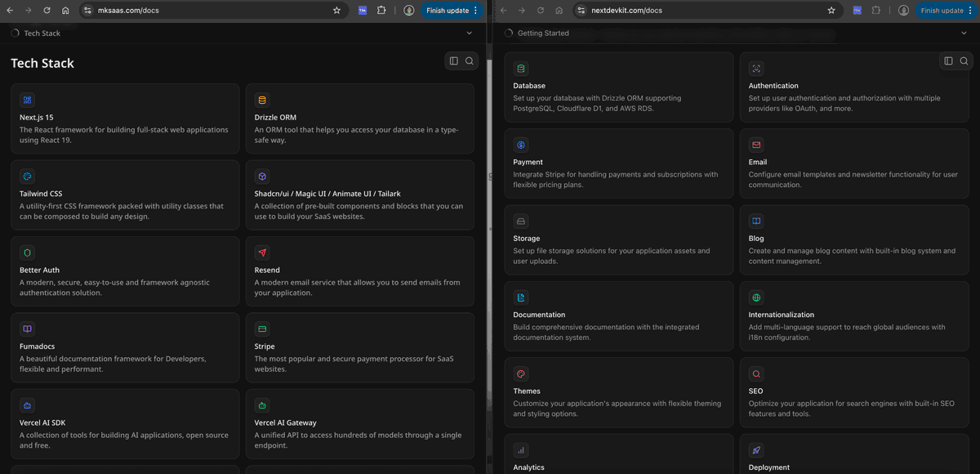
Task: Open Extensions puzzle menu in mksaas window
Action: tap(381, 11)
